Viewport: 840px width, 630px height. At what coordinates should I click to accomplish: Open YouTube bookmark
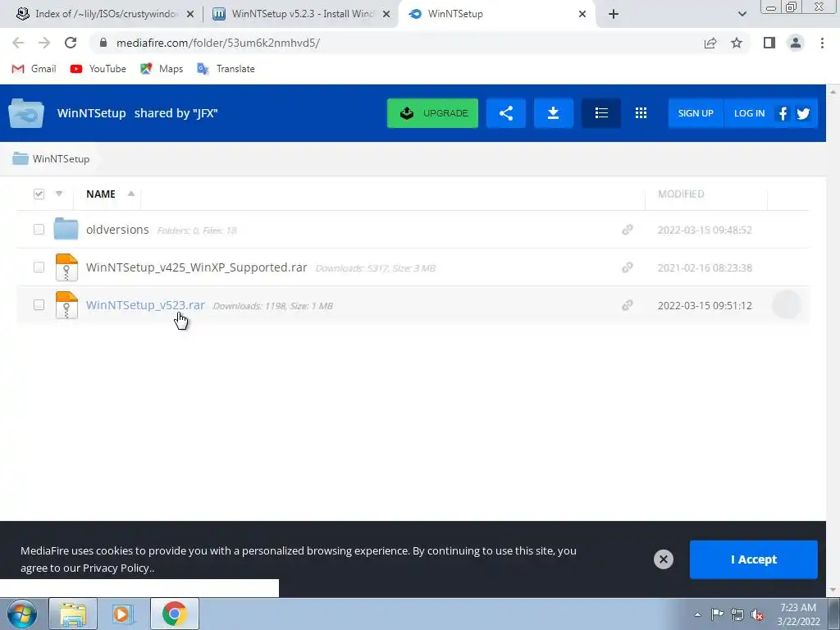(x=98, y=69)
